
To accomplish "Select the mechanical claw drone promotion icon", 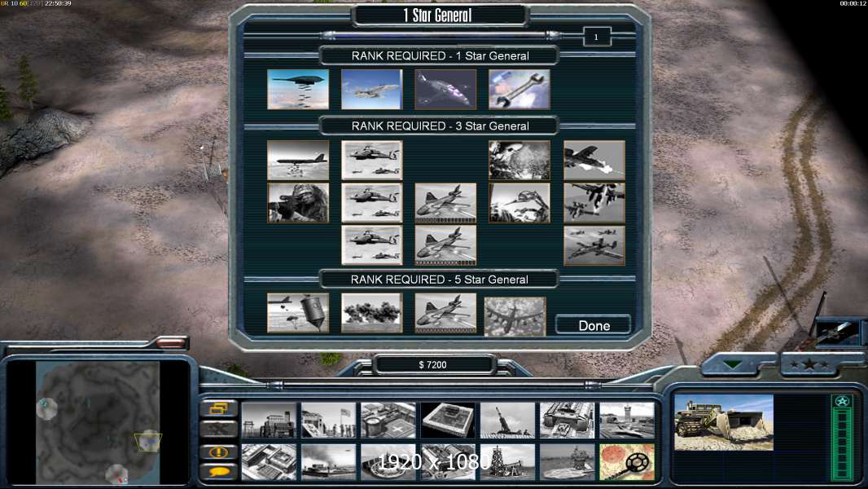I will click(519, 203).
